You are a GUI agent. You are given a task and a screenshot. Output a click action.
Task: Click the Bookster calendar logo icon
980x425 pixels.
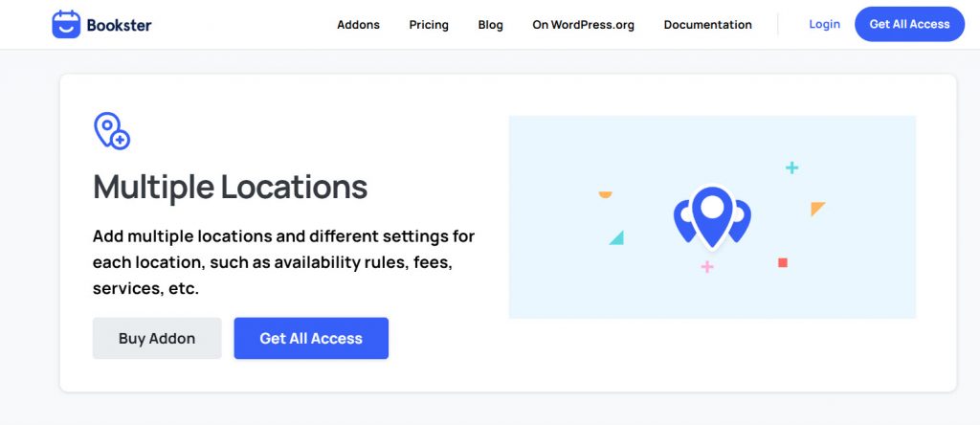[x=66, y=25]
